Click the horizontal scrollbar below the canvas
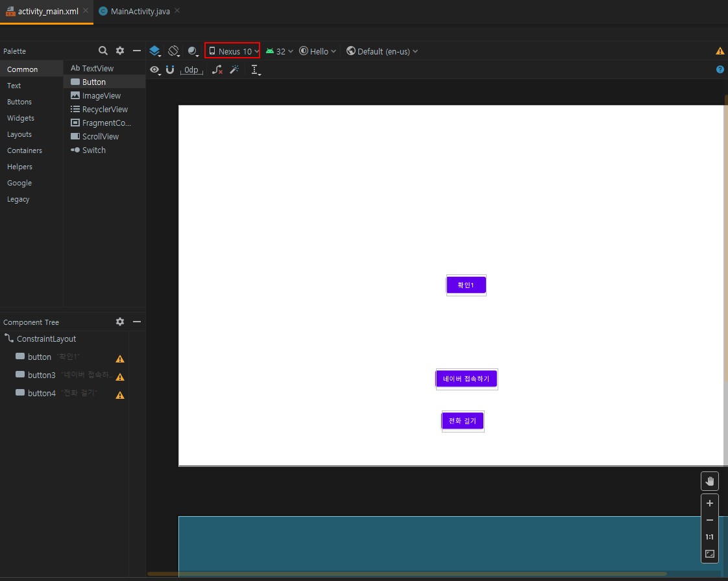This screenshot has height=581, width=728. (407, 574)
